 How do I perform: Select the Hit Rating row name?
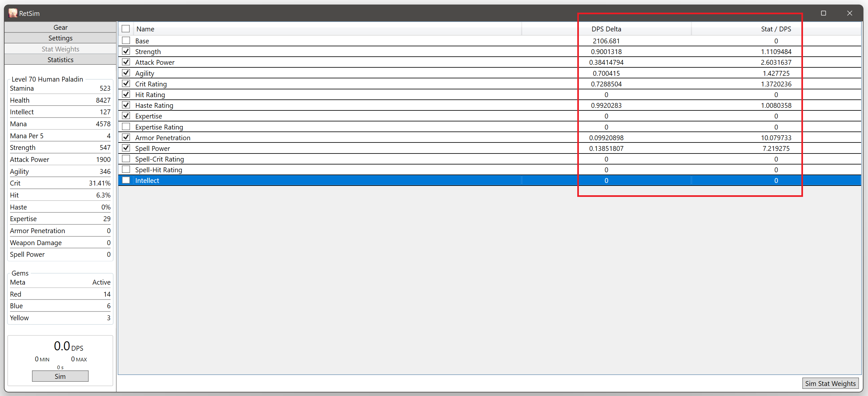point(150,95)
